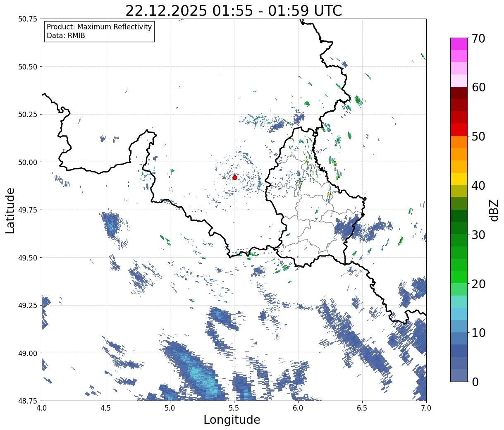This screenshot has height=430, width=504.
Task: Click the latitude tick label 50.75
Action: click(x=28, y=19)
